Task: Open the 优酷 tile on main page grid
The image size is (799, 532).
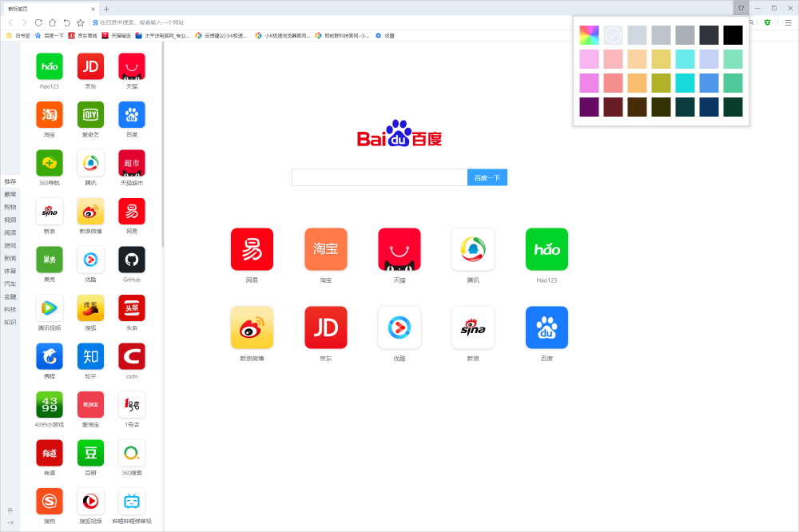Action: pos(399,328)
